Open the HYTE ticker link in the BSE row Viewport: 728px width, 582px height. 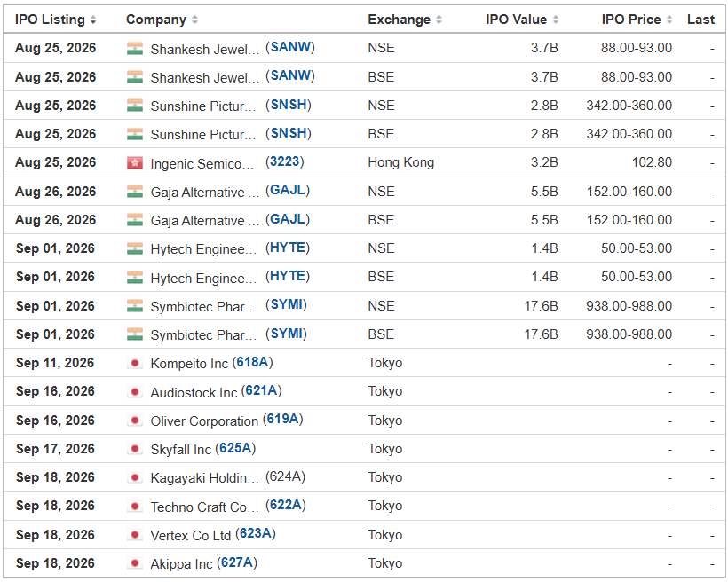coord(288,276)
